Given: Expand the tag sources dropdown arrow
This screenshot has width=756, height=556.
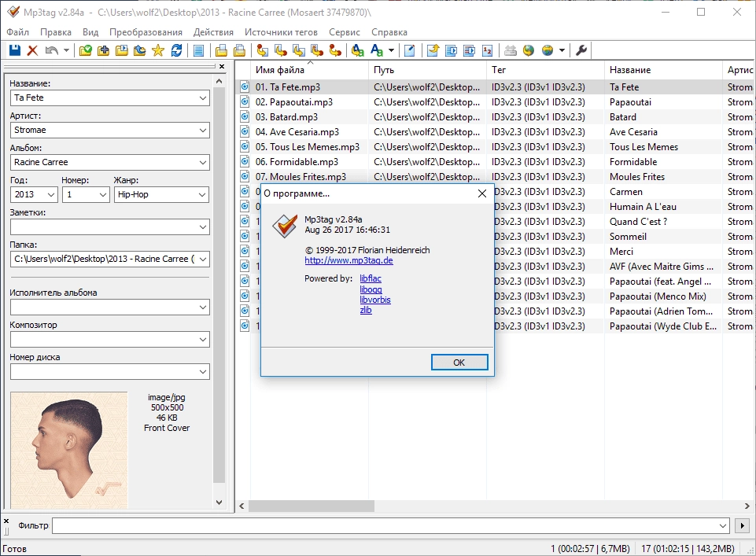Looking at the screenshot, I should point(562,50).
